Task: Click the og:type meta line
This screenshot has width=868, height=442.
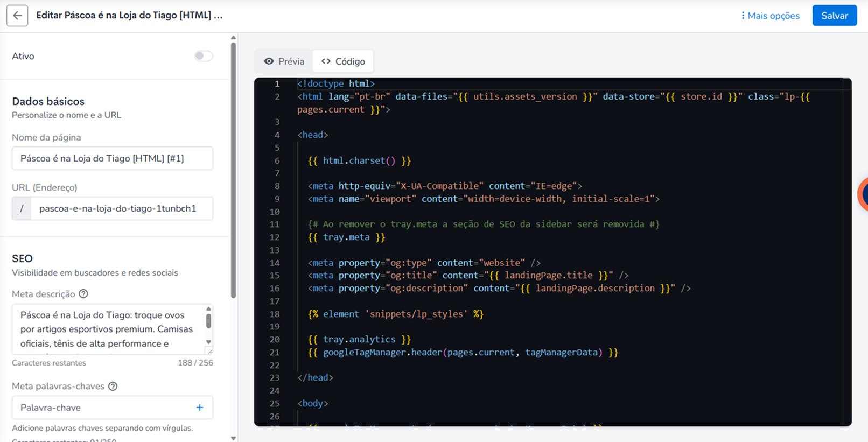Action: click(424, 263)
